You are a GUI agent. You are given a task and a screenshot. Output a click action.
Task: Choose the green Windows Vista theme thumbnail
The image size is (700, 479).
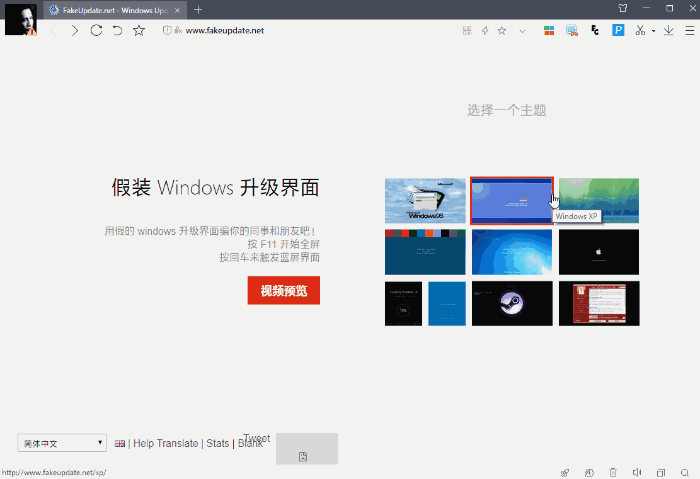599,200
